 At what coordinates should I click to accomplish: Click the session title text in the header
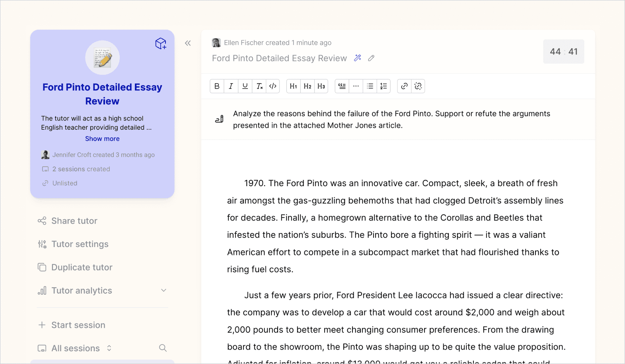(279, 58)
